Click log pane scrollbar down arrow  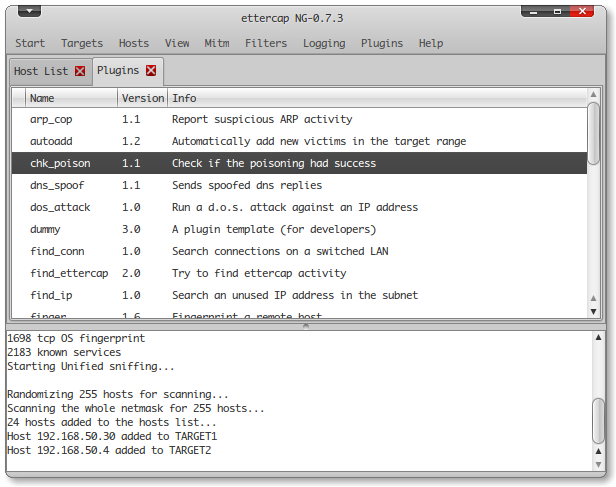click(598, 465)
